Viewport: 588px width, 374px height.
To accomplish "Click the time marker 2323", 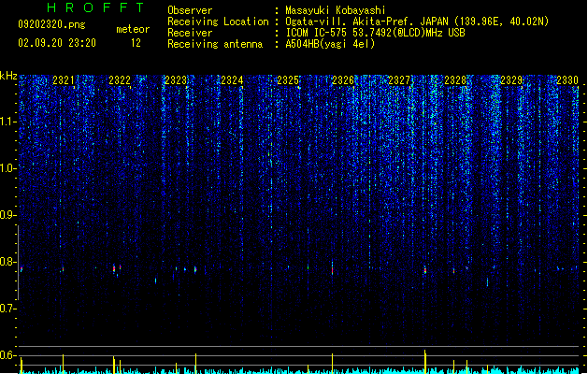I will pos(176,80).
